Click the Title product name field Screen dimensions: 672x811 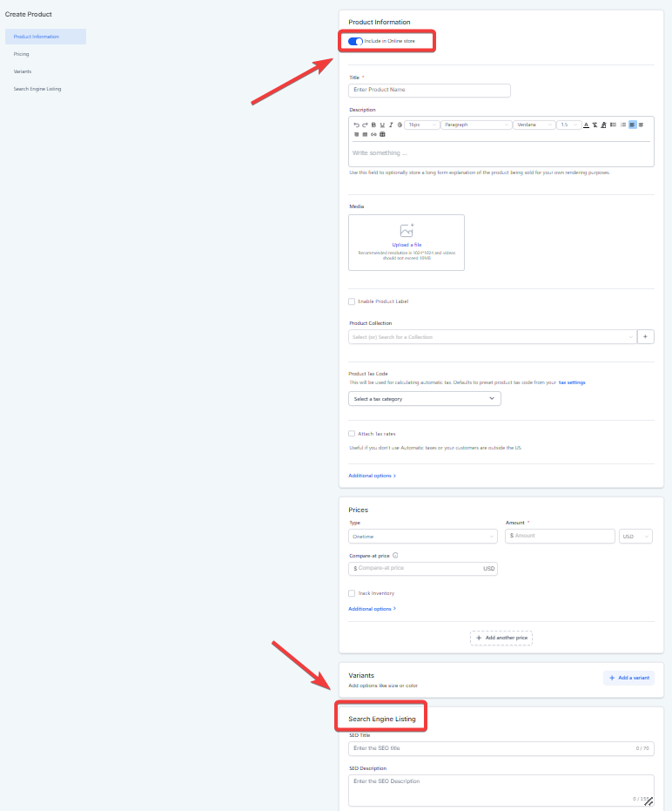coord(429,90)
